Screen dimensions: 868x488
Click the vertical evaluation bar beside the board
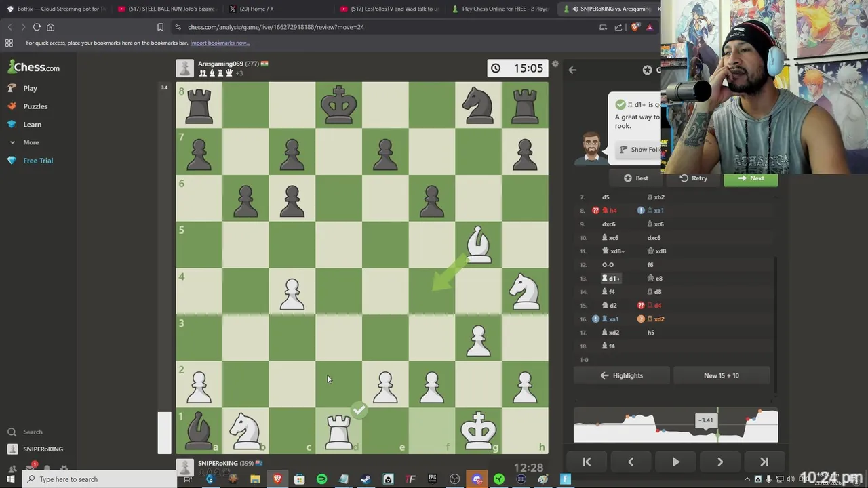165,268
